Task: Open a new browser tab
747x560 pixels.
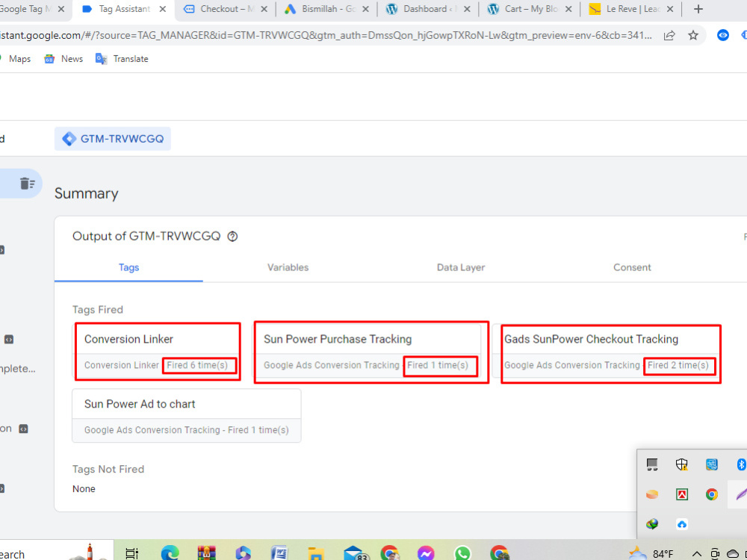Action: [698, 9]
